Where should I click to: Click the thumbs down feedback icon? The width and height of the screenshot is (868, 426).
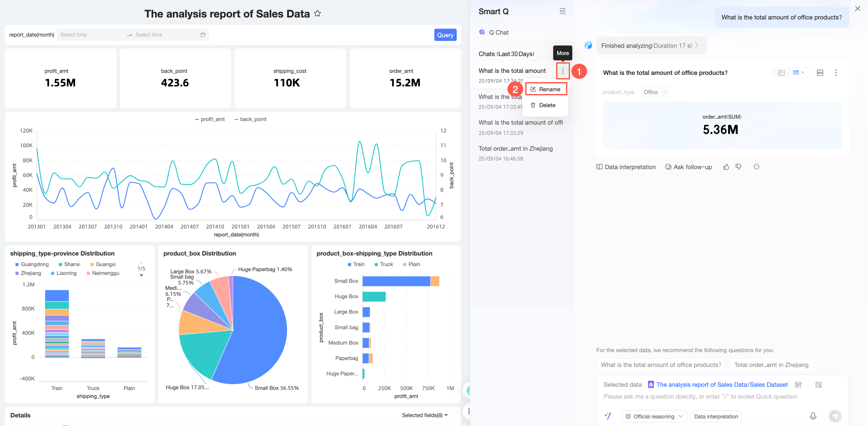(x=738, y=167)
